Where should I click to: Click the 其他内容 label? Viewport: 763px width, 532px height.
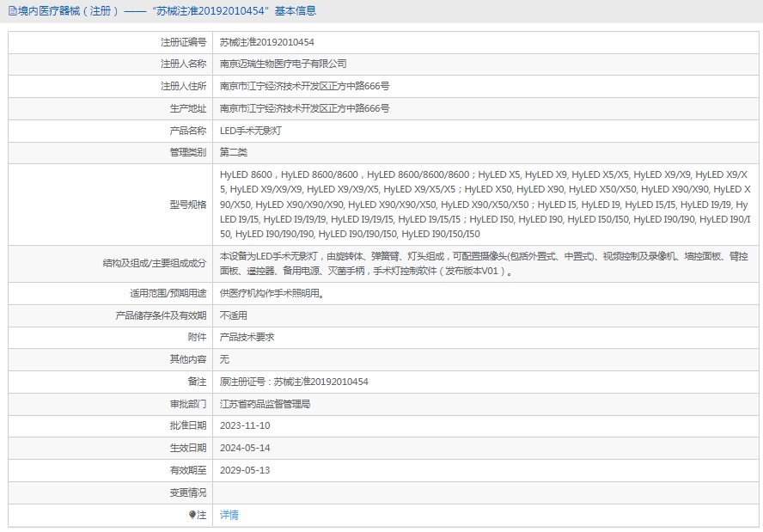pyautogui.click(x=188, y=360)
